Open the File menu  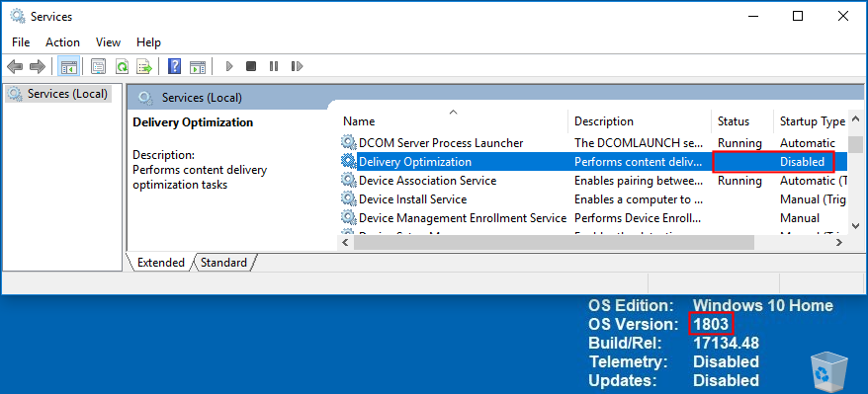pyautogui.click(x=21, y=42)
